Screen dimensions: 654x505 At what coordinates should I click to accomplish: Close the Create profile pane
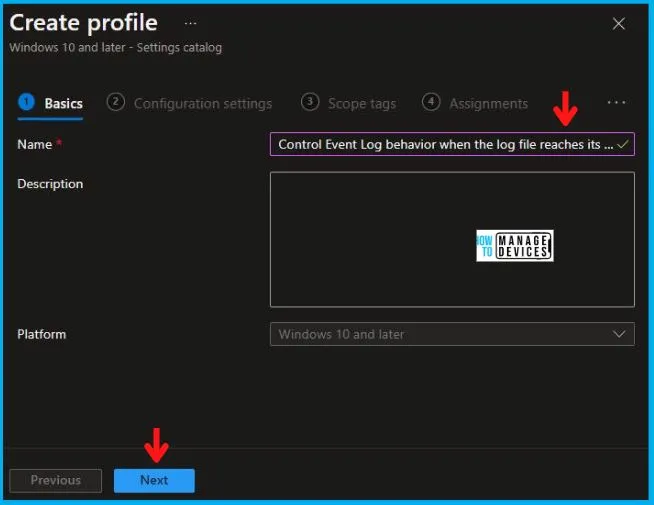619,24
